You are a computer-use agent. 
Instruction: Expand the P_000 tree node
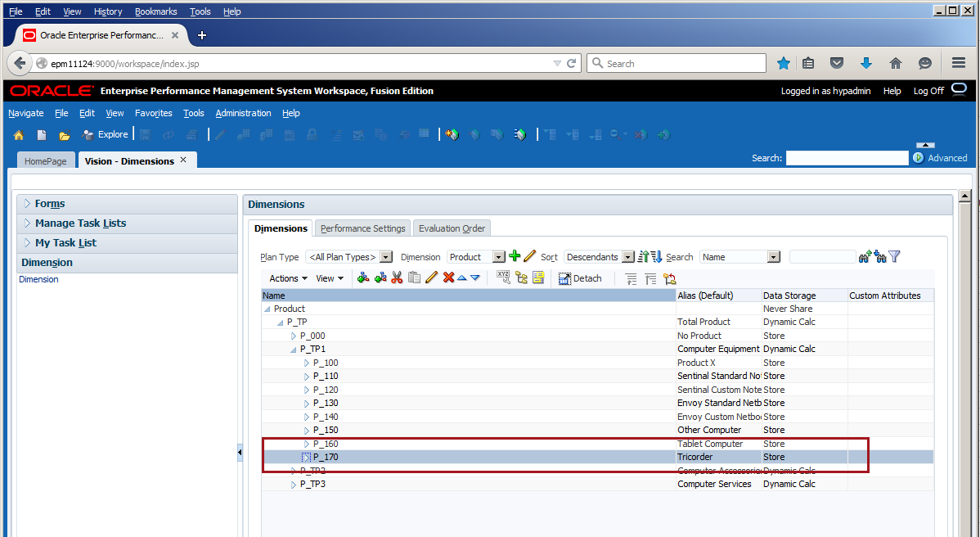(x=294, y=336)
